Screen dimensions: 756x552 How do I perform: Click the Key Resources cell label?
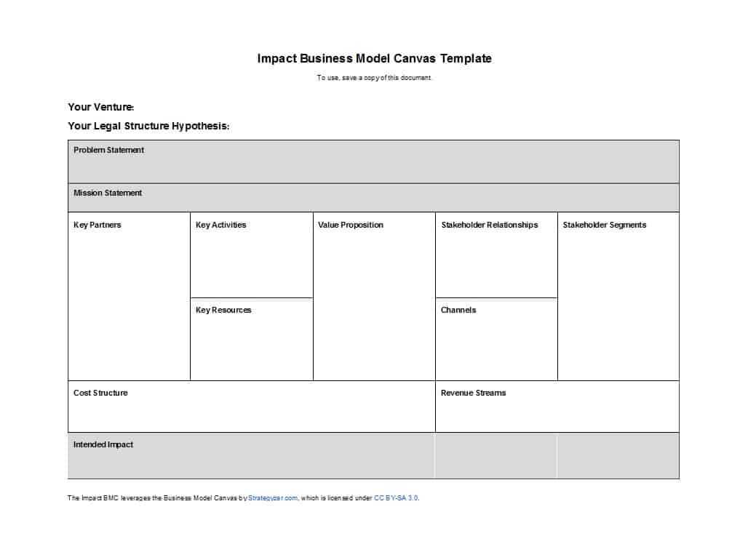tap(223, 310)
